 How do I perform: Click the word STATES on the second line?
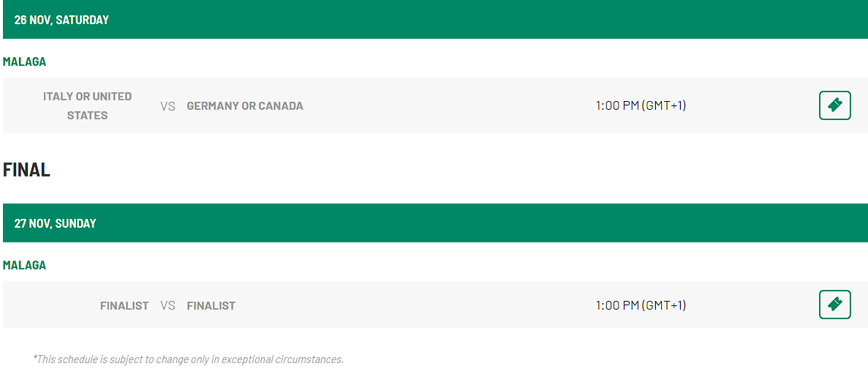pos(88,116)
